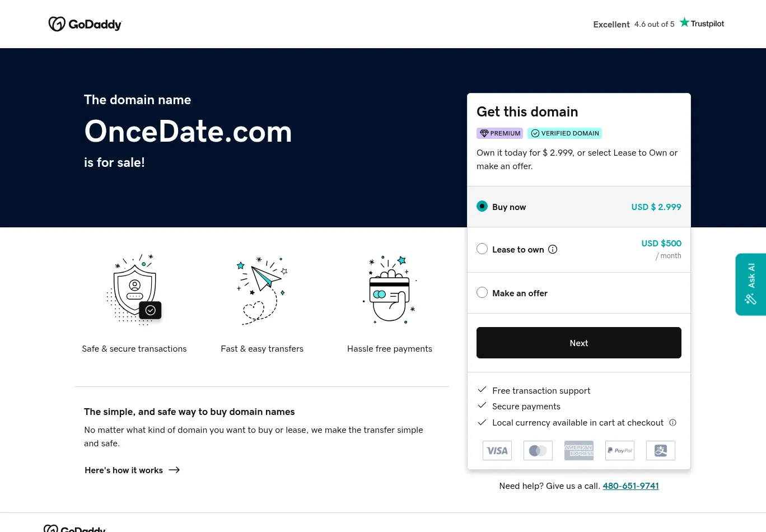Click the Alipay payment icon
This screenshot has width=766, height=532.
[x=661, y=450]
